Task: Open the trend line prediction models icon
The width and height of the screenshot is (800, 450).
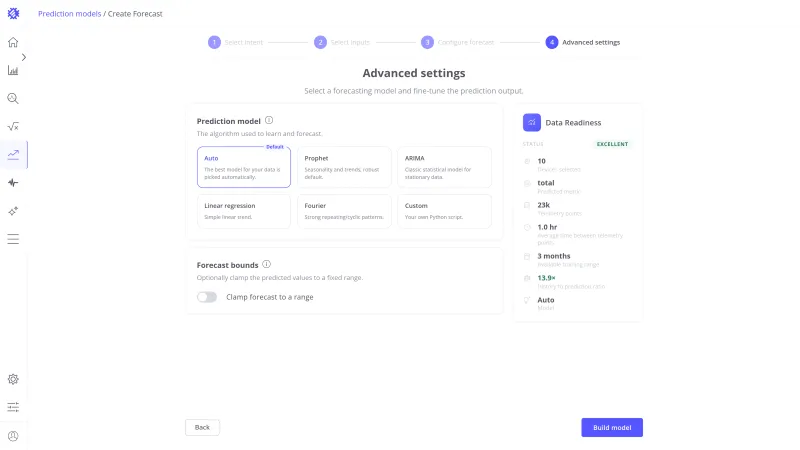Action: (x=13, y=155)
